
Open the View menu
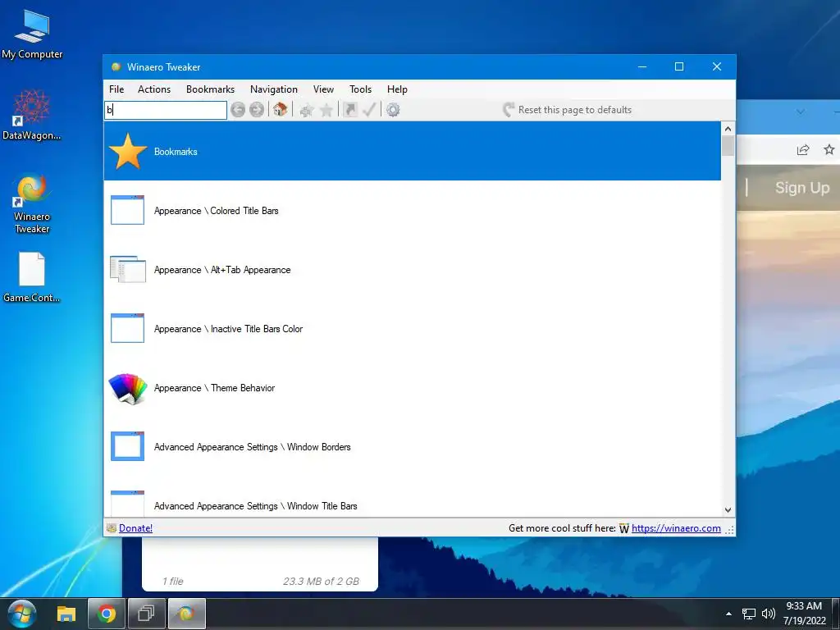pos(323,89)
